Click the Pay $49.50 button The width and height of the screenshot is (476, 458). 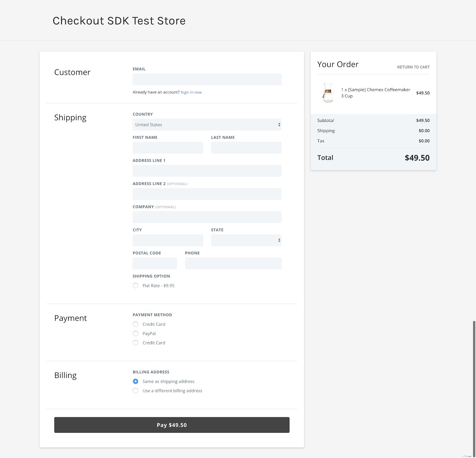point(171,425)
